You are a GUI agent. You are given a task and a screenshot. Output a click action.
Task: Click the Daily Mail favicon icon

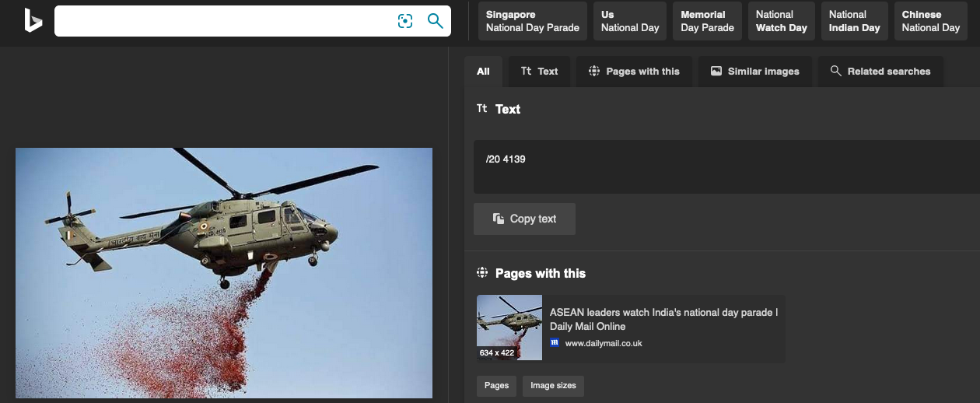(x=555, y=343)
